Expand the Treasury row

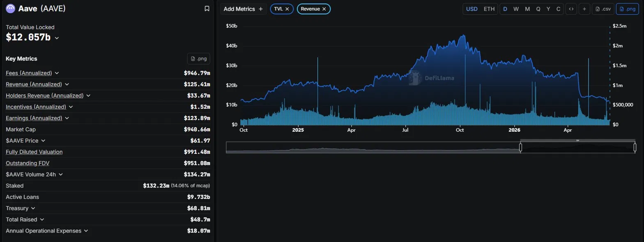coord(33,208)
